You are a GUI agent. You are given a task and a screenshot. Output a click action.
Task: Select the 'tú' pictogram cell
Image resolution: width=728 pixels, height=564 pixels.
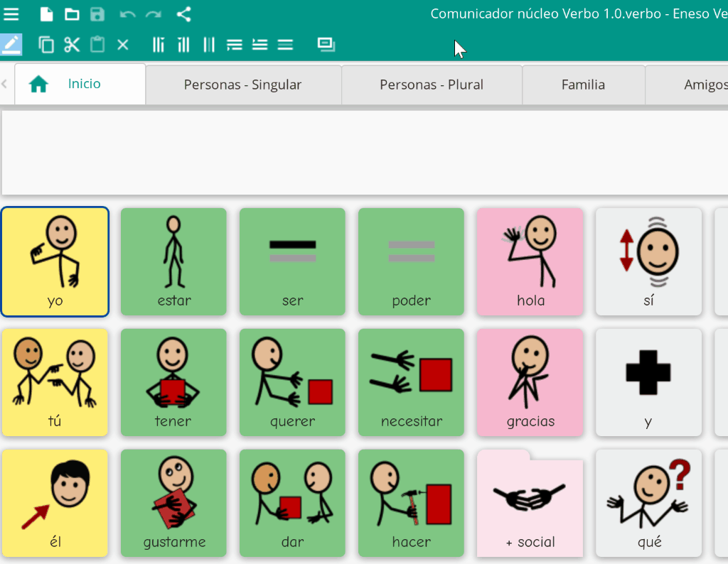click(x=55, y=383)
